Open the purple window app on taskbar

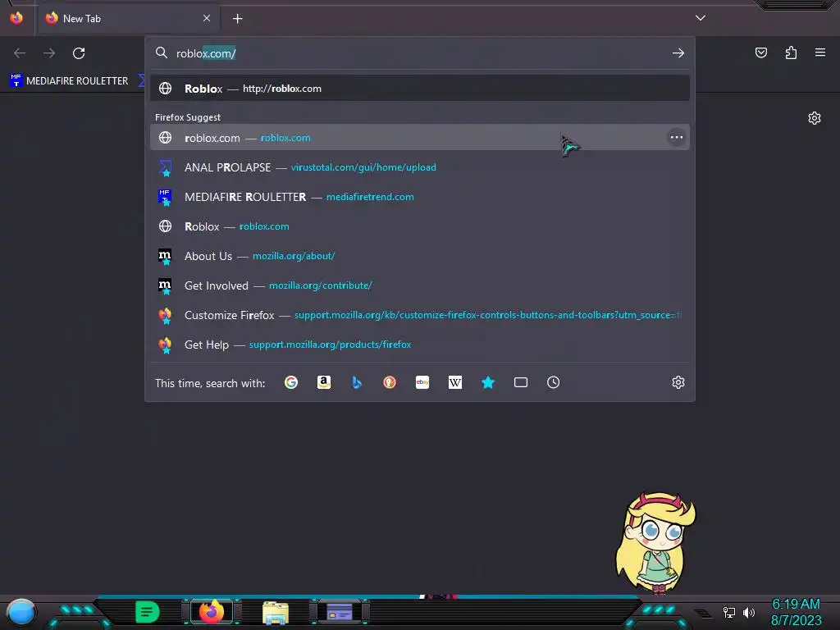(x=340, y=612)
